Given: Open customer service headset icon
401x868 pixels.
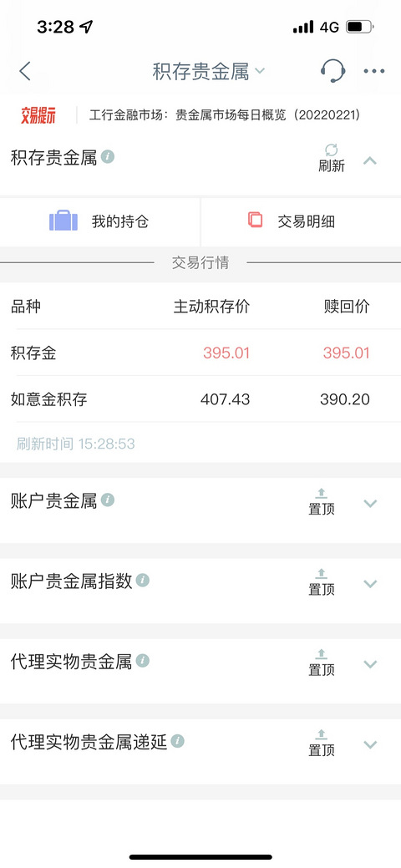Looking at the screenshot, I should pos(332,71).
